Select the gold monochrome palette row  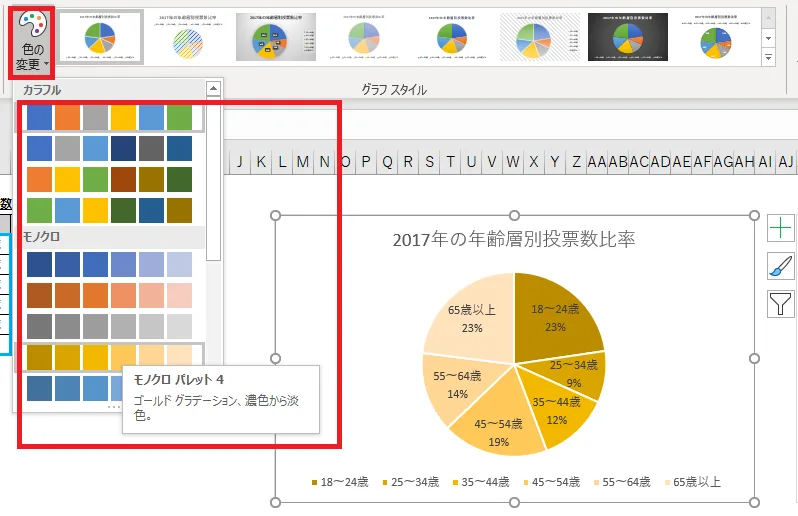click(110, 357)
